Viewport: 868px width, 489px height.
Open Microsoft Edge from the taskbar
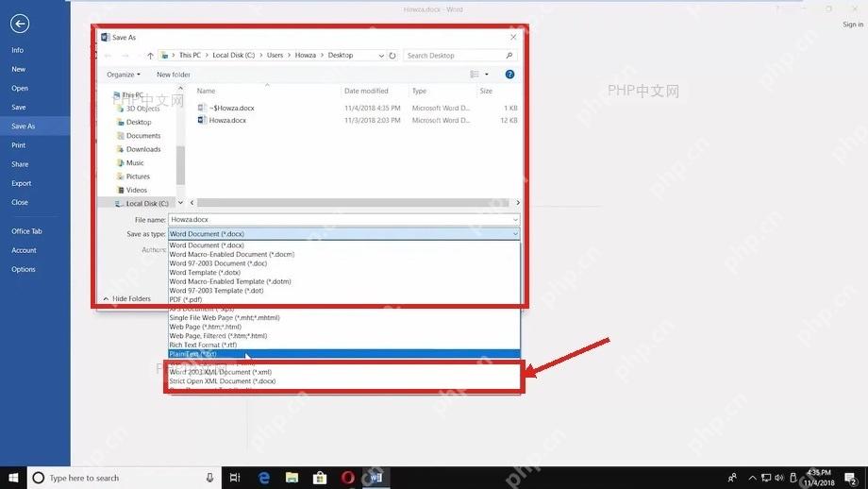pyautogui.click(x=264, y=478)
